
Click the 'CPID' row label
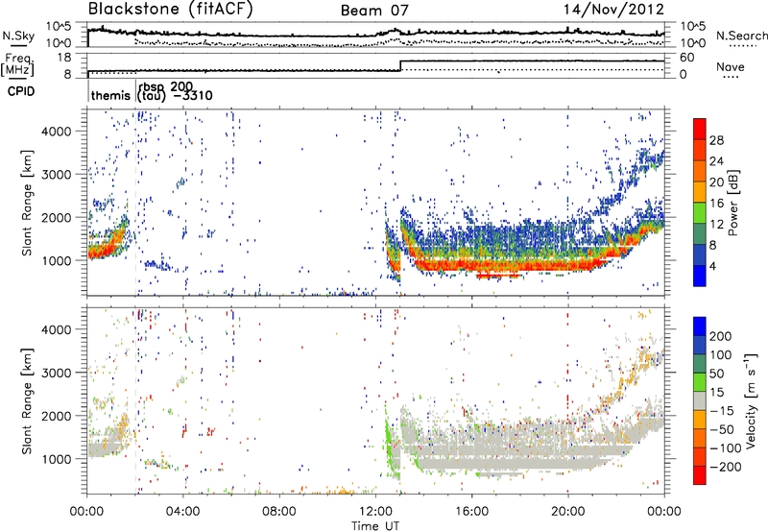(x=21, y=91)
